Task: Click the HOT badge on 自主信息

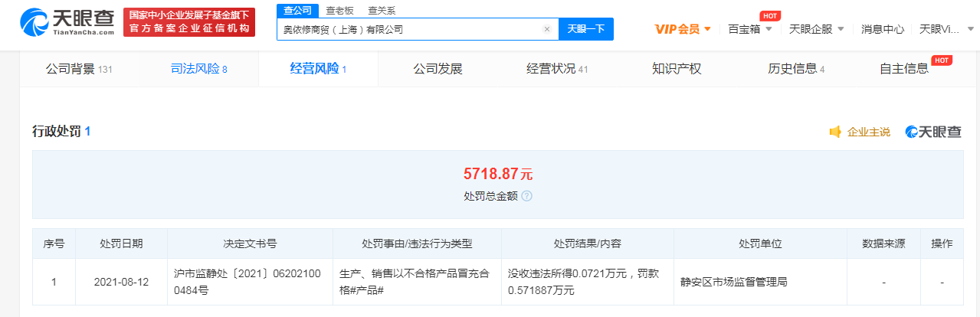Action: point(941,60)
